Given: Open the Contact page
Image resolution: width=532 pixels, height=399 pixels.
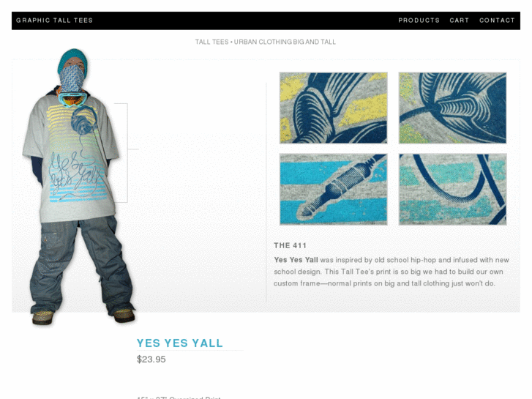Looking at the screenshot, I should [497, 20].
